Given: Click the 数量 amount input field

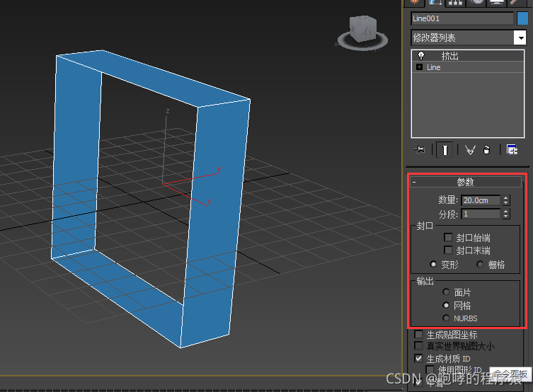Looking at the screenshot, I should [481, 200].
